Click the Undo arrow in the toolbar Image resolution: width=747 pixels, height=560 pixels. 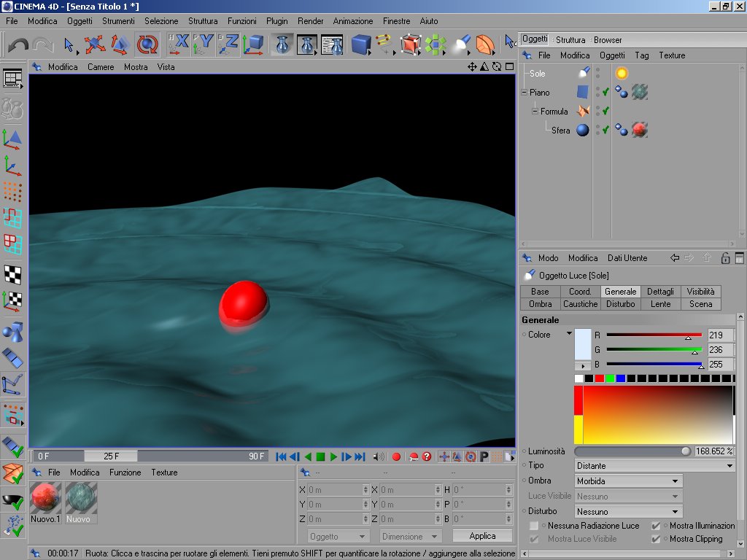[18, 44]
